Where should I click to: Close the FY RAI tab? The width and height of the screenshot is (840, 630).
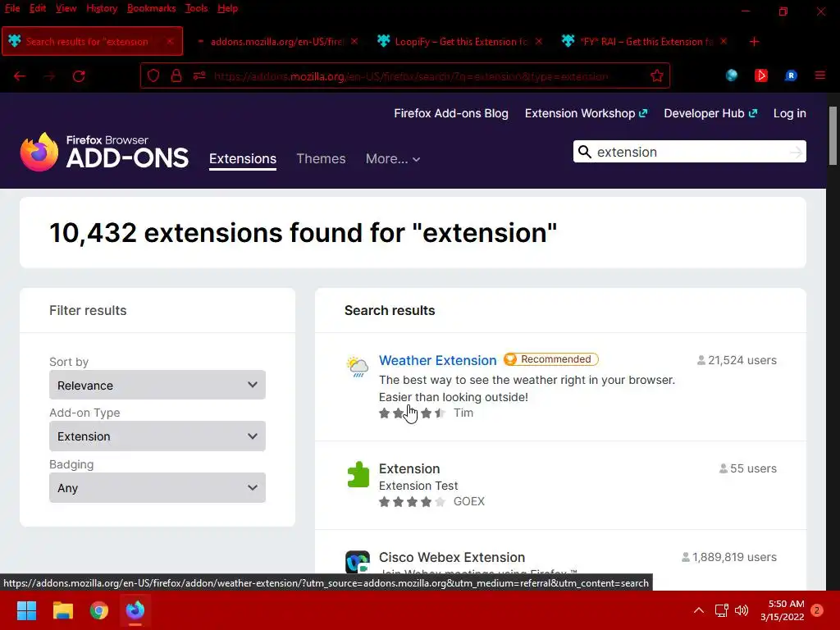tap(724, 41)
